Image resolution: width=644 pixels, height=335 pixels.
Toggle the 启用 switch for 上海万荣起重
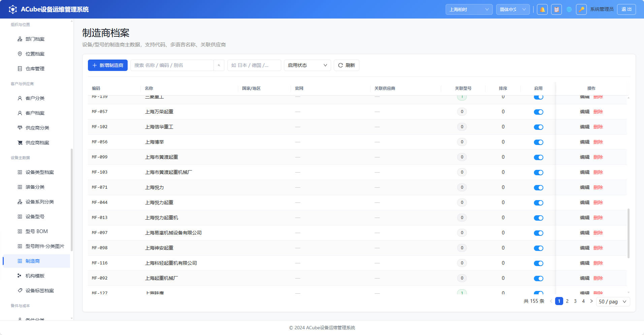point(539,112)
